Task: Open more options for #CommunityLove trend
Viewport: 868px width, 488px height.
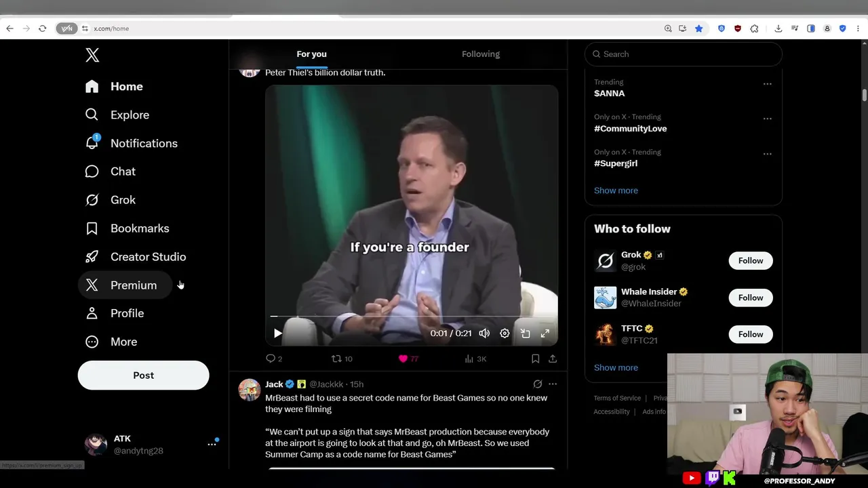Action: (767, 119)
